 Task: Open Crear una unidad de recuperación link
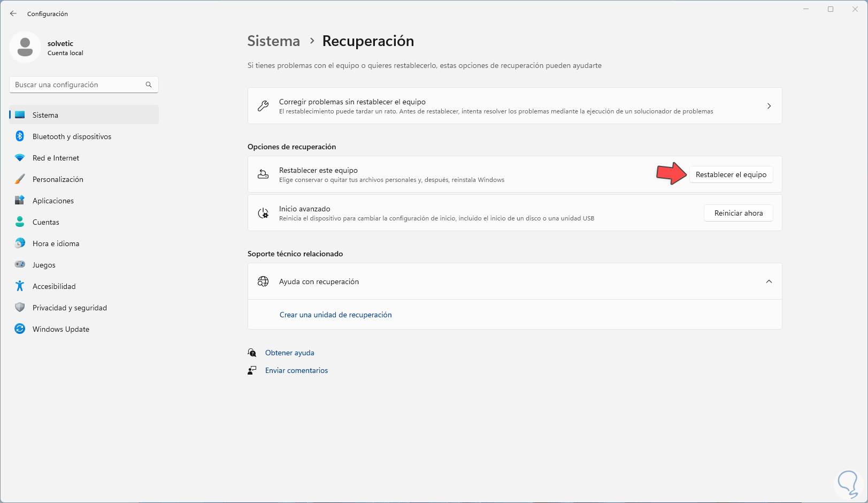coord(335,315)
